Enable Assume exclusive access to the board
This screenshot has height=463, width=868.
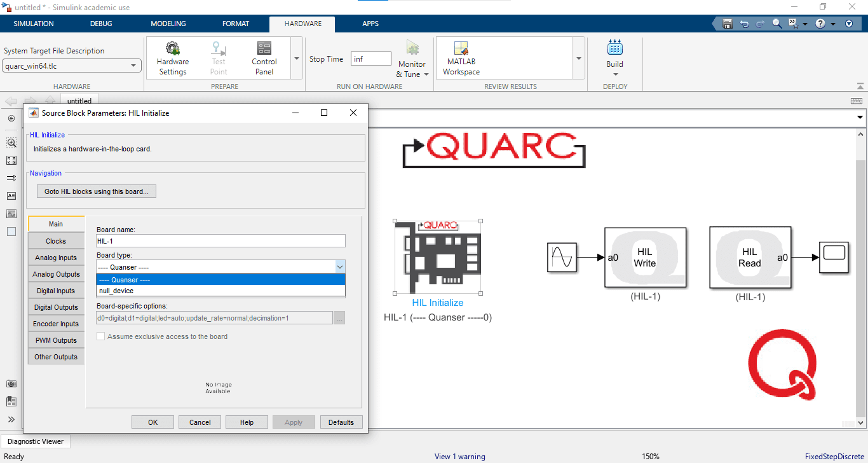100,336
